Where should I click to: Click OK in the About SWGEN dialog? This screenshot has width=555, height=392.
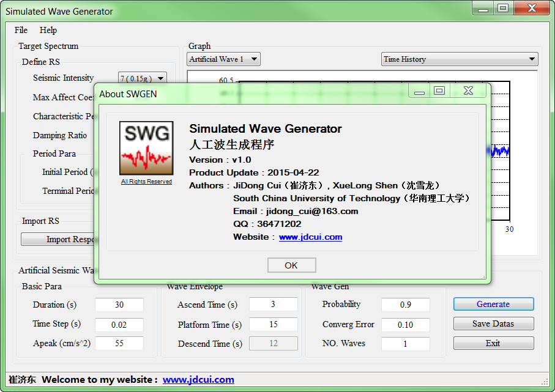click(292, 265)
